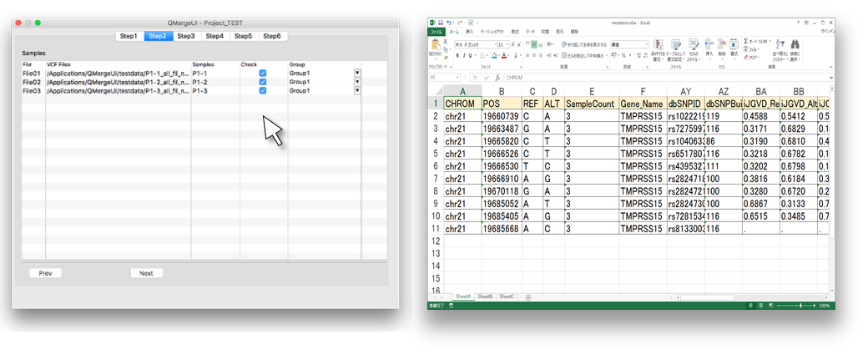Click the Next button

tap(146, 273)
